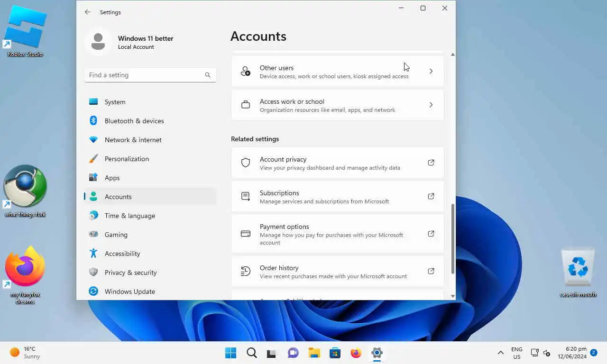Screen dimensions: 607x364
Task: Open Account privacy external link arrow
Action: 431,163
